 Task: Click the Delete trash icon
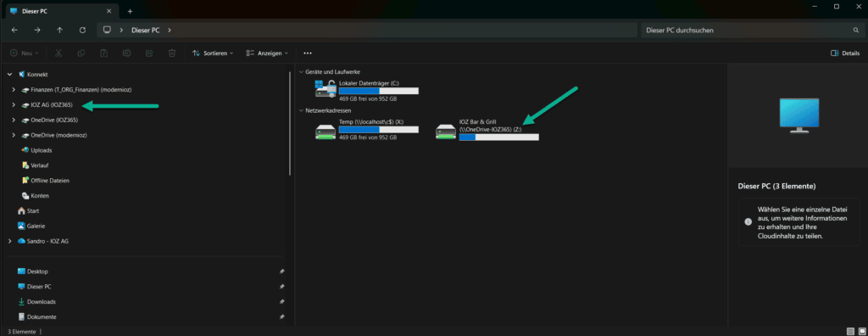(x=172, y=53)
